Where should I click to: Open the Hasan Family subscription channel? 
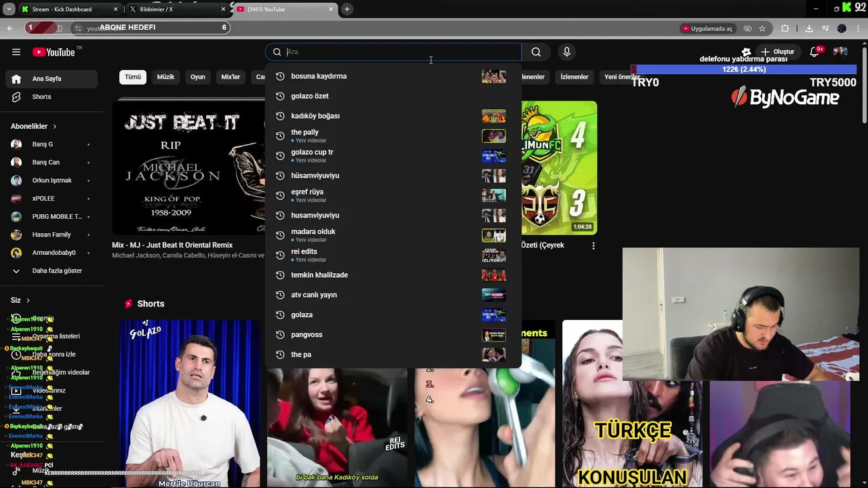click(x=52, y=235)
